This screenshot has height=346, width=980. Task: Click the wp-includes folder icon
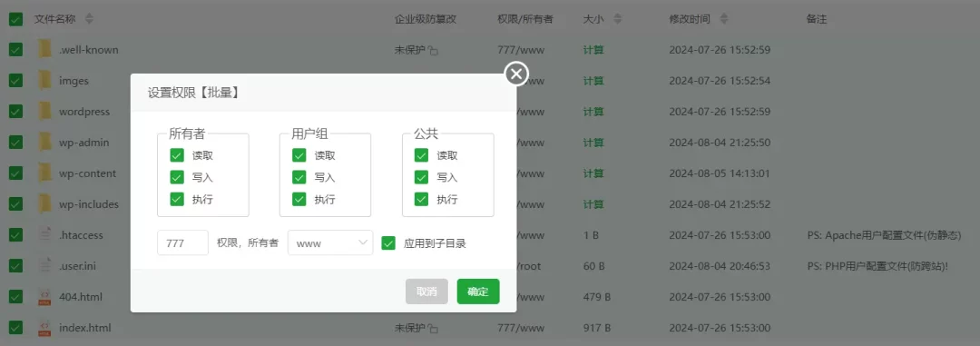pyautogui.click(x=44, y=204)
